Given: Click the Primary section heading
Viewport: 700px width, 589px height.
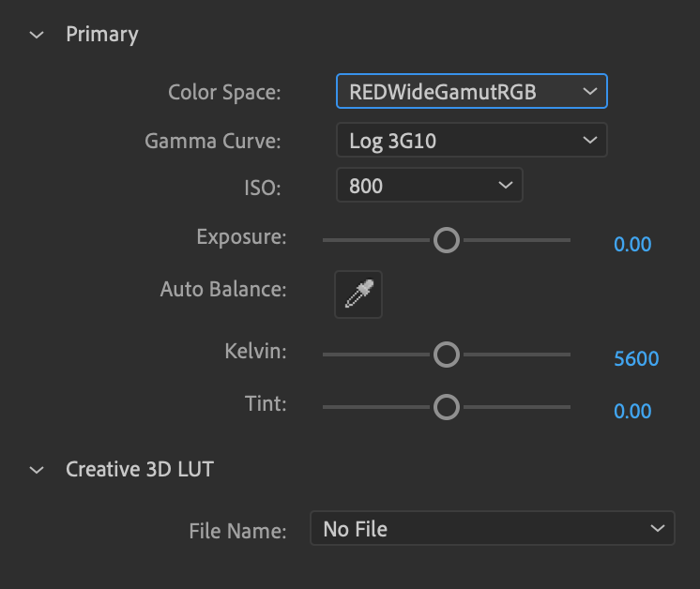Looking at the screenshot, I should (x=102, y=35).
